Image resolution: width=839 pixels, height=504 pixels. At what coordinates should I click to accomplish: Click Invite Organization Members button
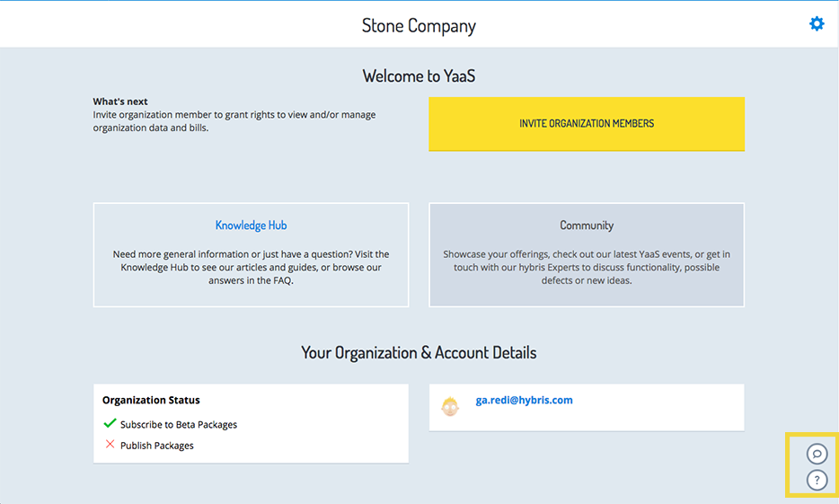point(587,124)
